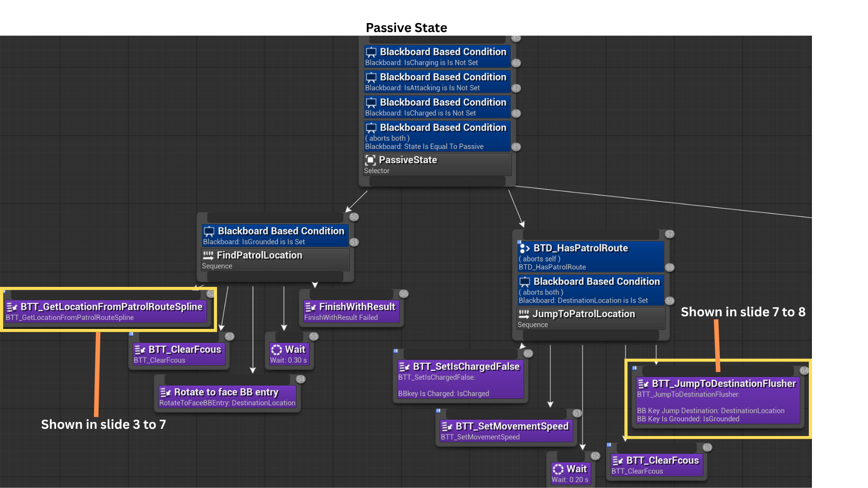Click the IsCharged is Is Not Set decorator
This screenshot has width=868, height=488.
(437, 107)
